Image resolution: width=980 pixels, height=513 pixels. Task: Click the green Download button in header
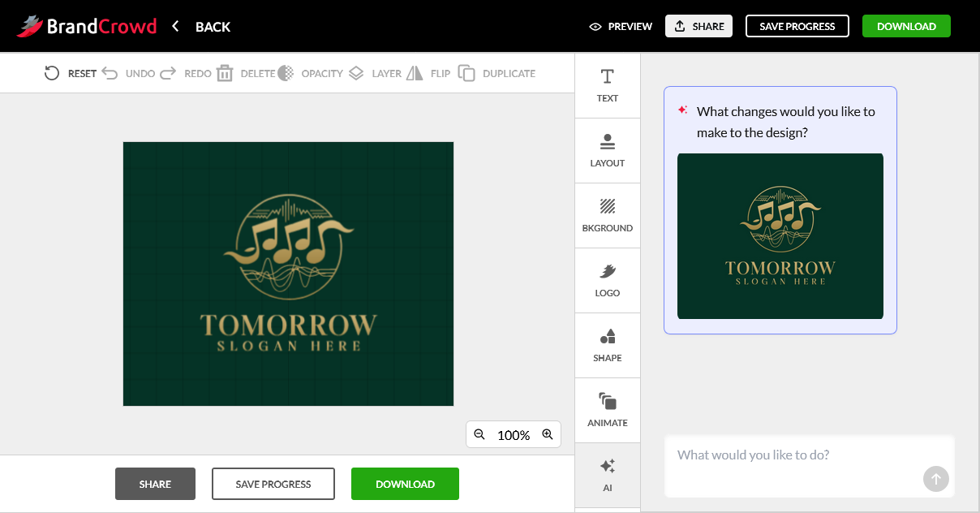tap(906, 26)
